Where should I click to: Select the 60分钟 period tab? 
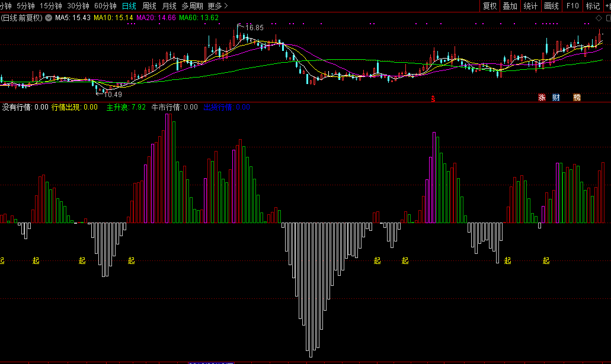[105, 6]
